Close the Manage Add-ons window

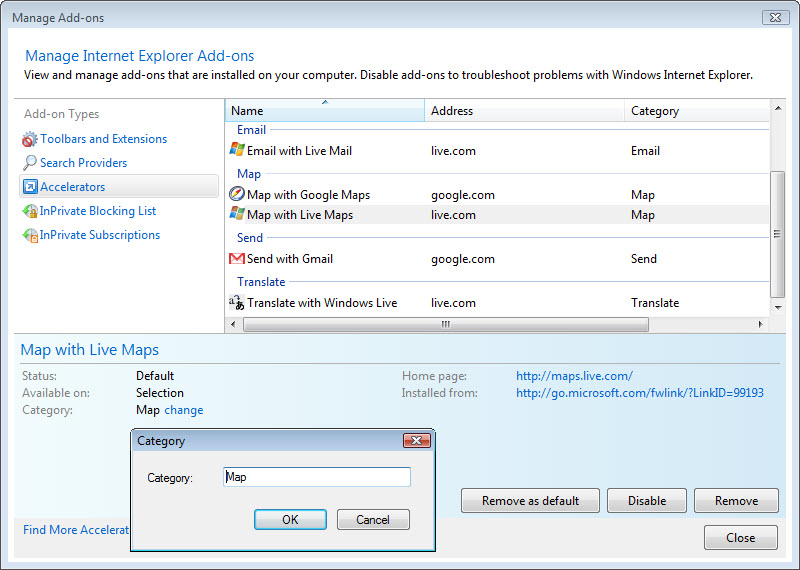[x=776, y=17]
